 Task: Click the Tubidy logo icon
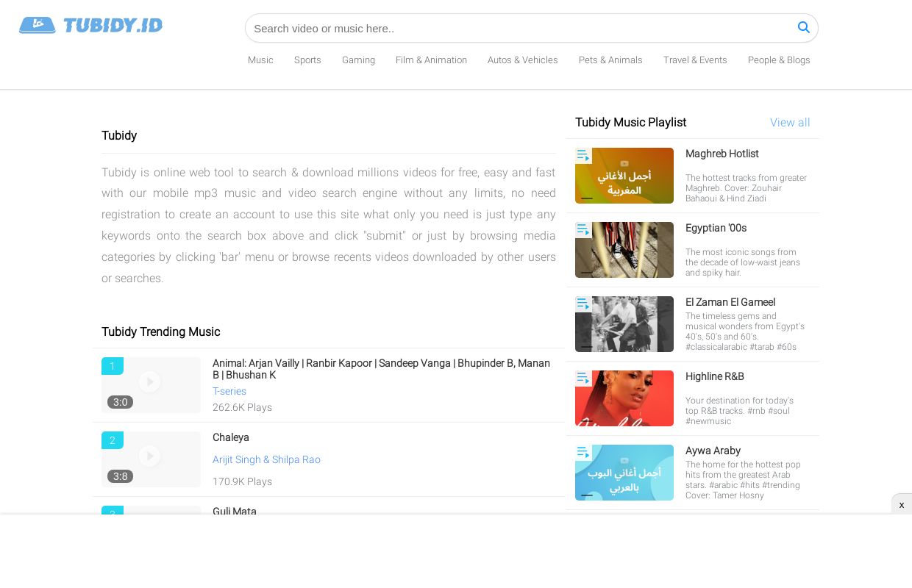(38, 24)
